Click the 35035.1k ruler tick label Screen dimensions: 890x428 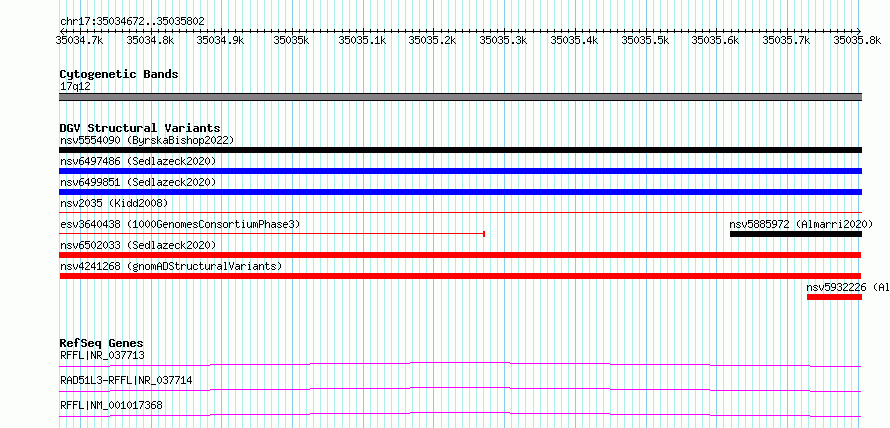(362, 40)
